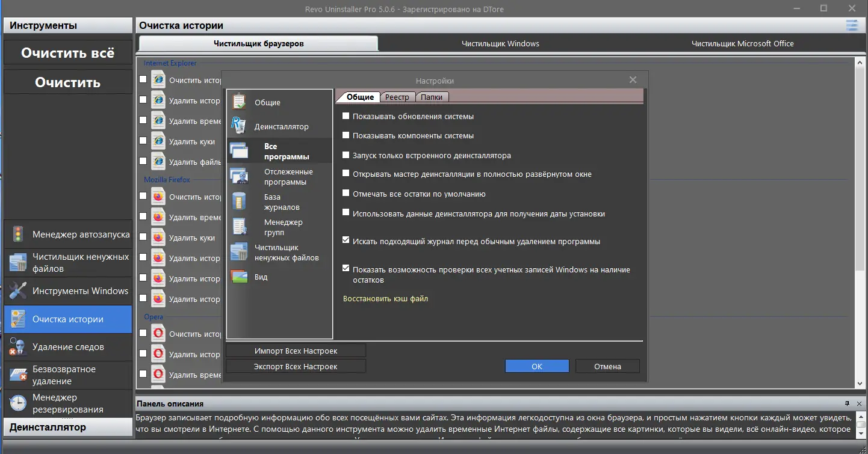Click the Firefox icon in its Очистить истор row
Screen dimensions: 868x454
[158, 197]
